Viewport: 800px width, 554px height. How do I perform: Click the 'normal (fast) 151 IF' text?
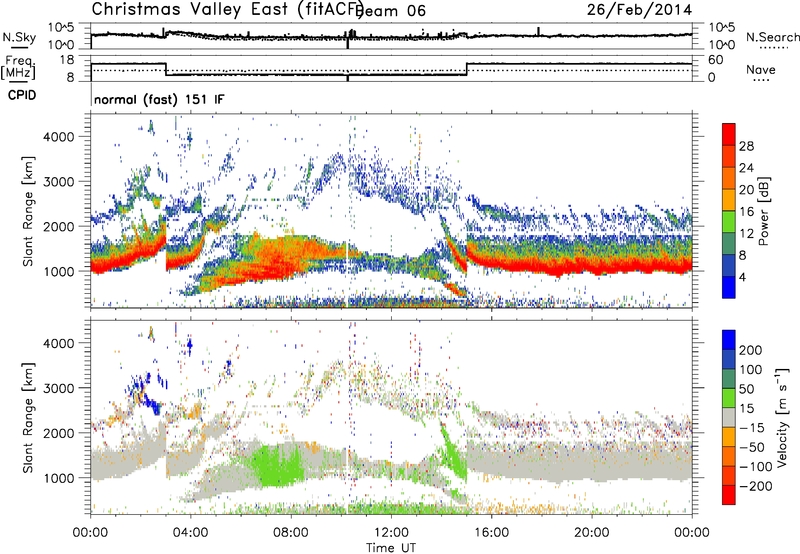[159, 99]
